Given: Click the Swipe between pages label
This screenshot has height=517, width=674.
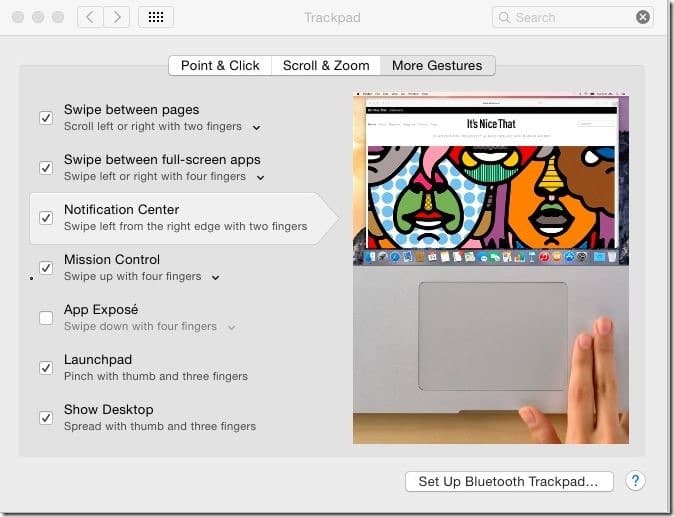Looking at the screenshot, I should coord(132,110).
